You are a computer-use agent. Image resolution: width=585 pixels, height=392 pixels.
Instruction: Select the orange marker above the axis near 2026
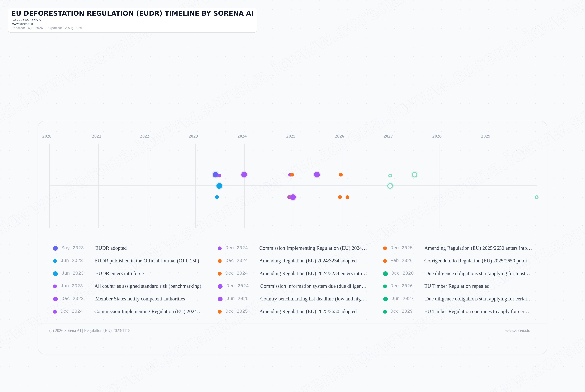click(x=341, y=174)
